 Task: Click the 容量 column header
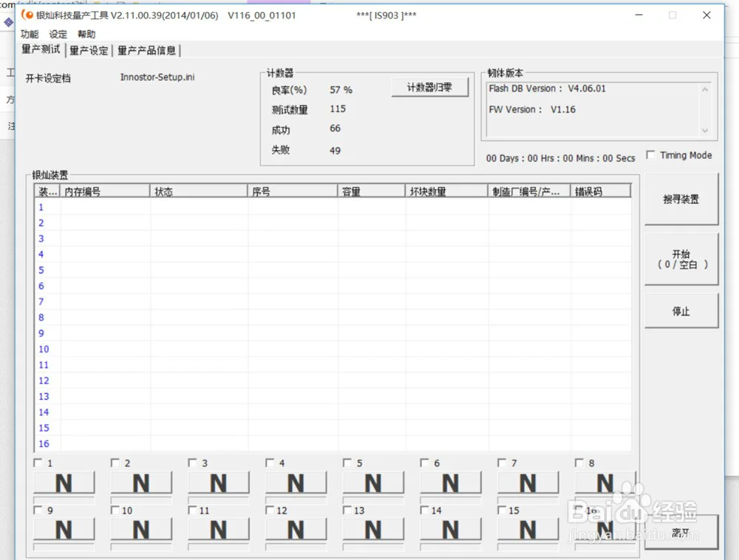pyautogui.click(x=372, y=191)
